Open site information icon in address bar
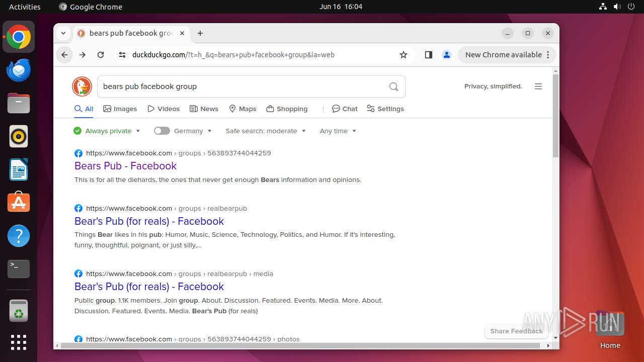The width and height of the screenshot is (644, 362). coord(122,55)
